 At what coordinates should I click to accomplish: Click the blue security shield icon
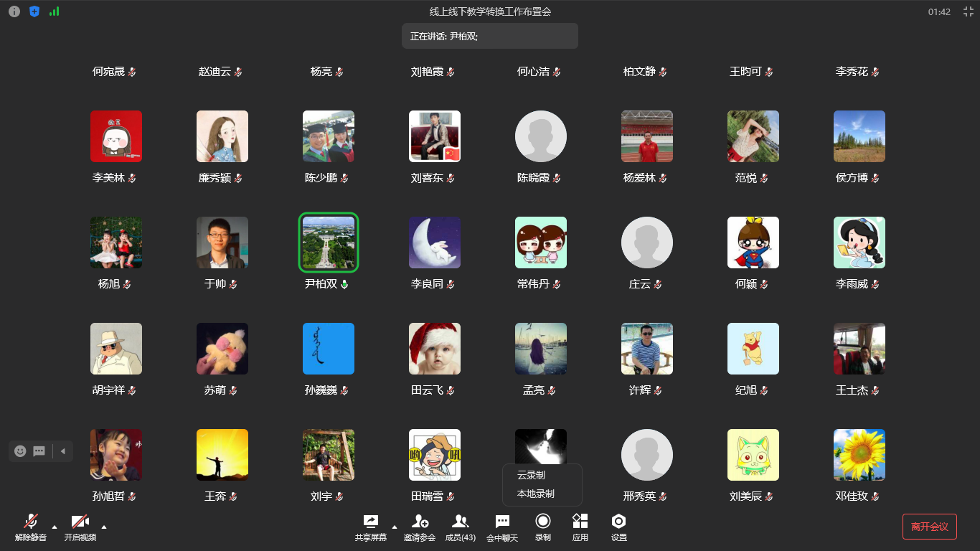(x=34, y=11)
